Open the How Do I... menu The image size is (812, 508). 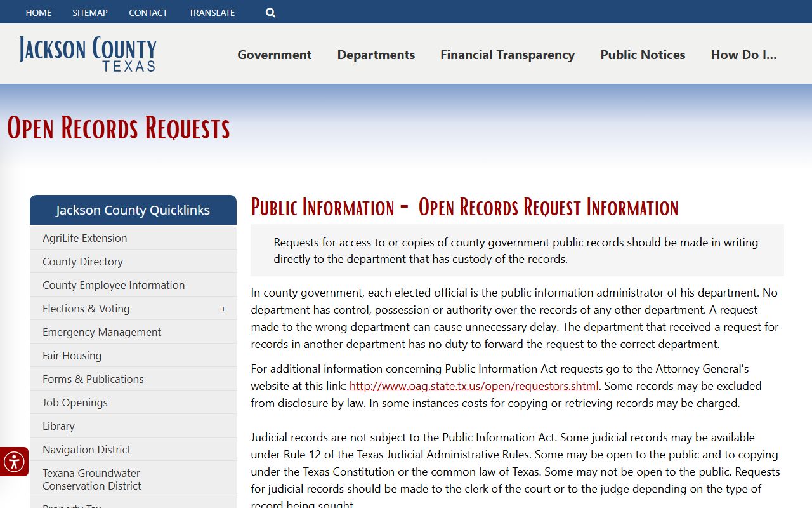coord(743,55)
